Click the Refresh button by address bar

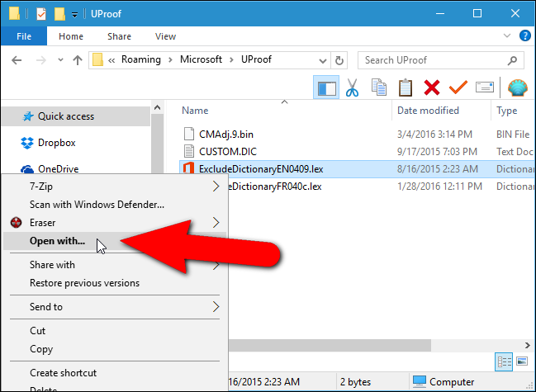pyautogui.click(x=339, y=60)
